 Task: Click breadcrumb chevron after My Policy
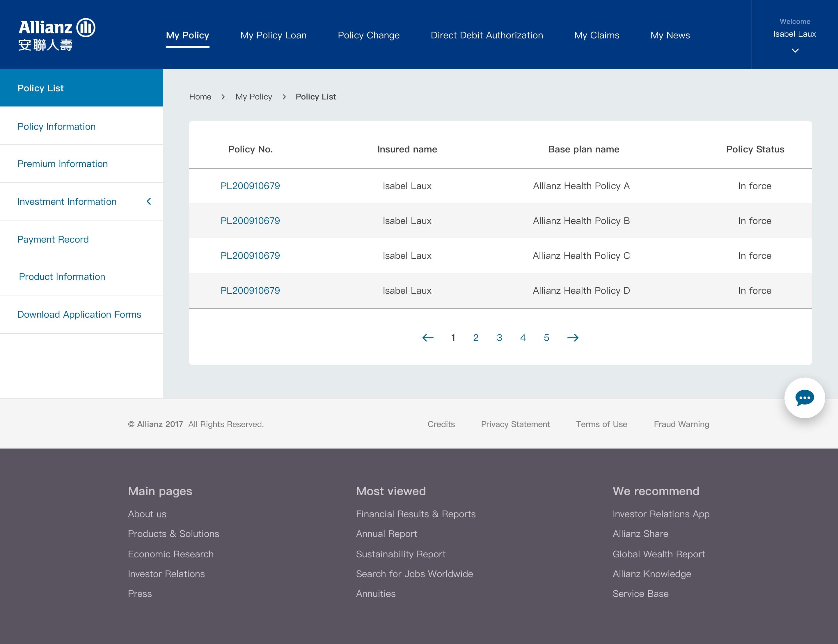(x=284, y=97)
